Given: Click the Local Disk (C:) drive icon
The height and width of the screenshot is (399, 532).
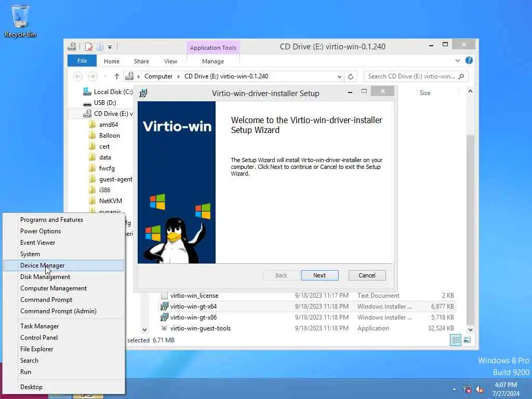Looking at the screenshot, I should point(87,91).
